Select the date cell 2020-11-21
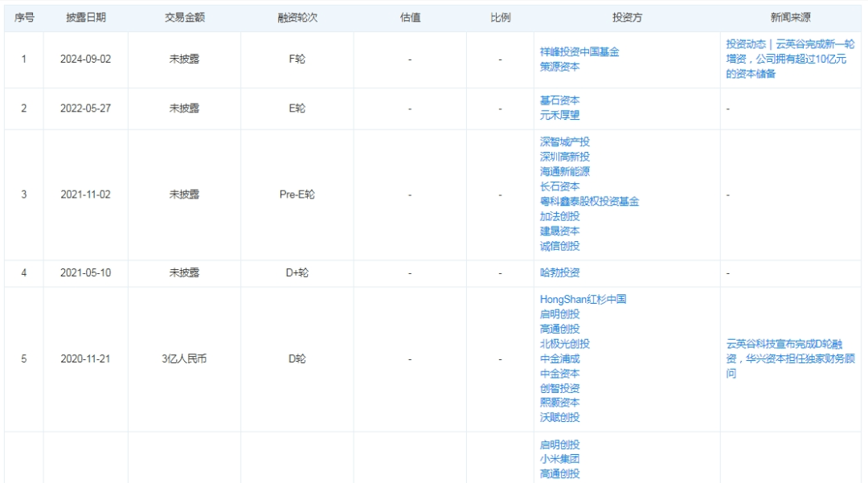The width and height of the screenshot is (868, 483). tap(86, 359)
